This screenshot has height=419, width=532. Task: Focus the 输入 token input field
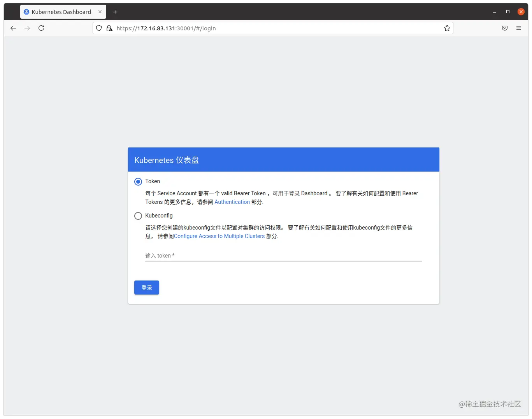(284, 256)
